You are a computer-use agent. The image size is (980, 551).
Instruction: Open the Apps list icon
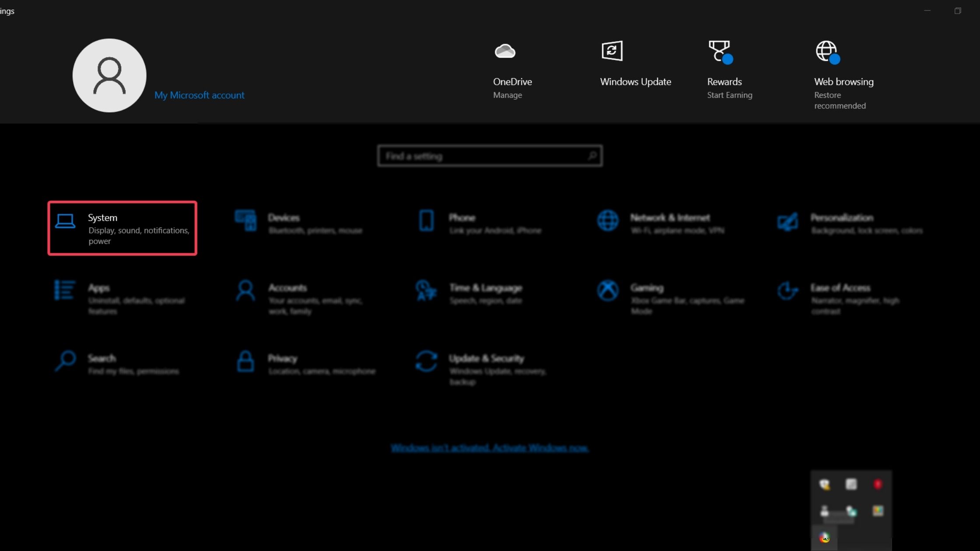(65, 290)
